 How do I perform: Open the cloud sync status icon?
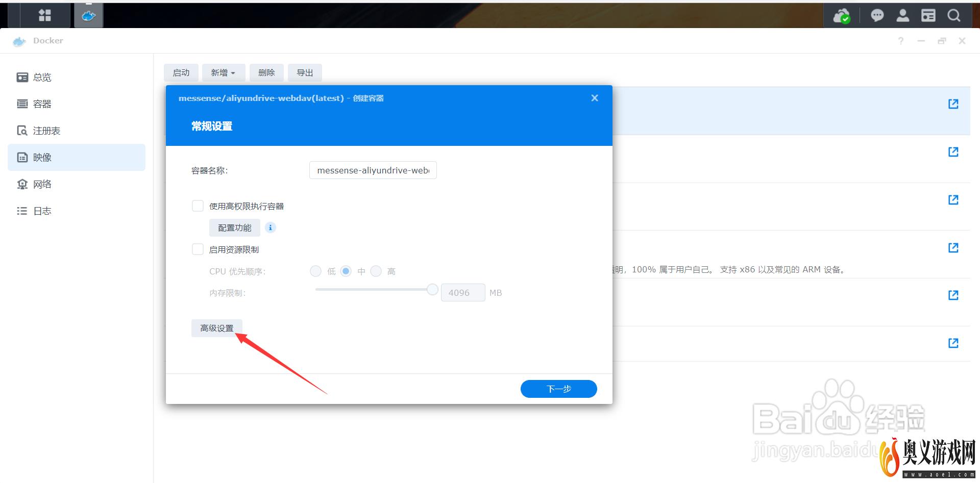tap(842, 16)
